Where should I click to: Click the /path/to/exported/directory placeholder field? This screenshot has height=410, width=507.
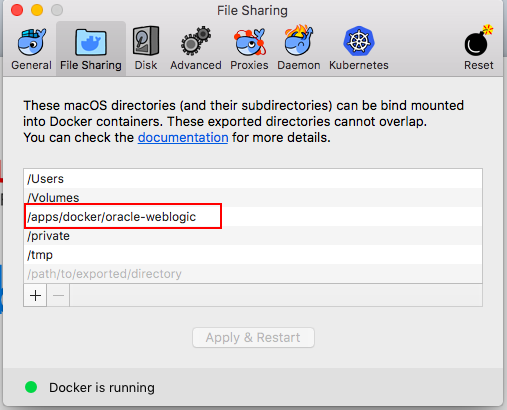tap(253, 274)
